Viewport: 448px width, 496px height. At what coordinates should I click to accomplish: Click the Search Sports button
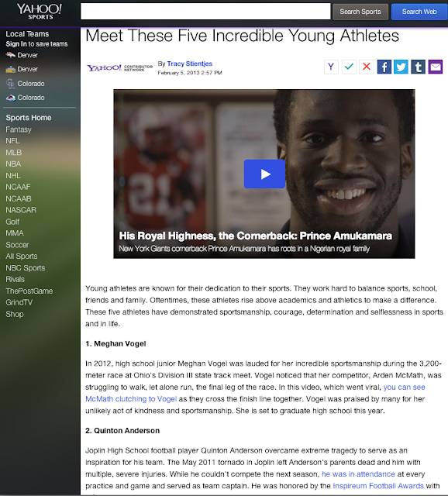coord(360,12)
